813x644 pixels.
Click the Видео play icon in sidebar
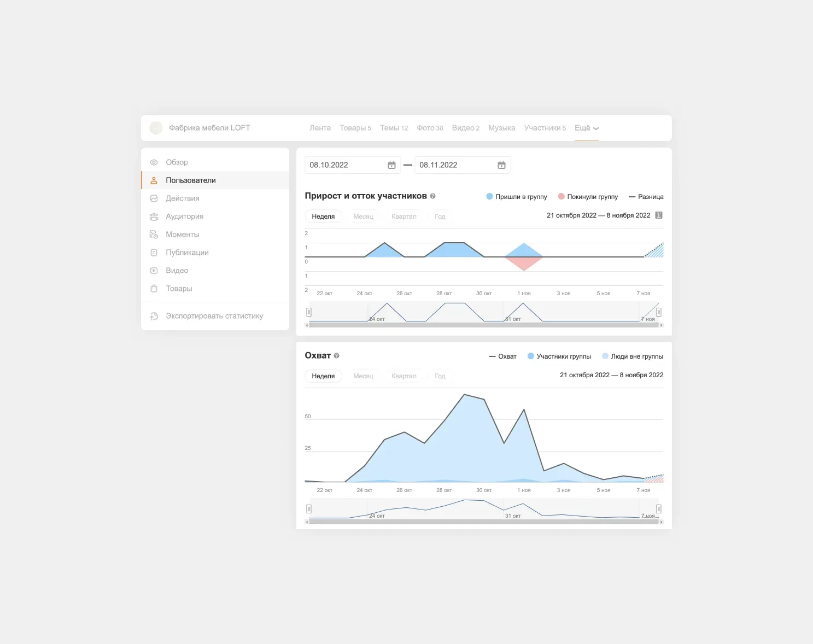click(x=154, y=271)
